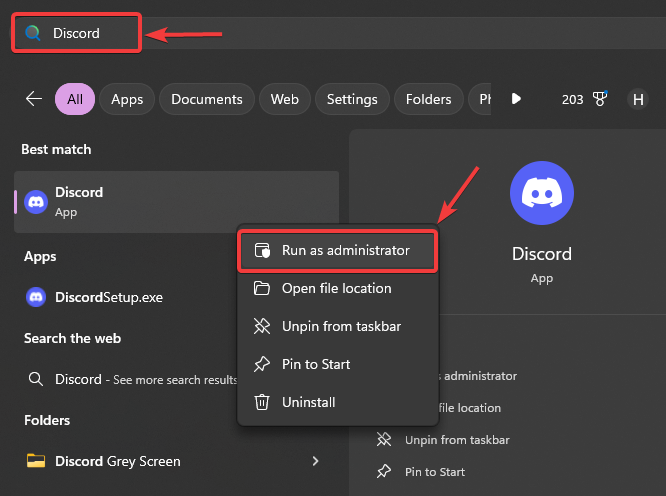Open DiscordSetup.exe app result
Viewport: 666px width, 496px height.
click(x=127, y=297)
